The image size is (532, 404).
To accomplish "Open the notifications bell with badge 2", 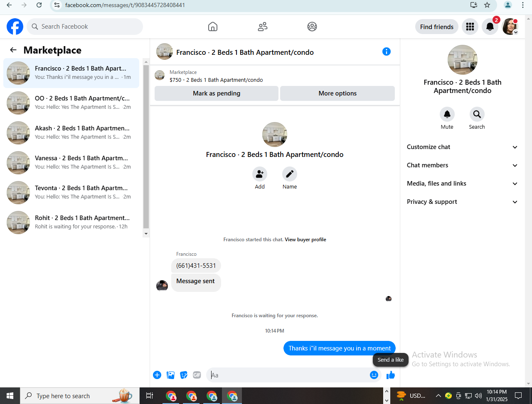I will coord(490,27).
